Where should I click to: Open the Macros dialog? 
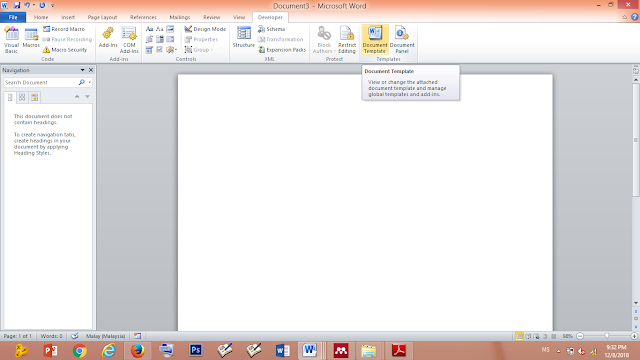(31, 38)
